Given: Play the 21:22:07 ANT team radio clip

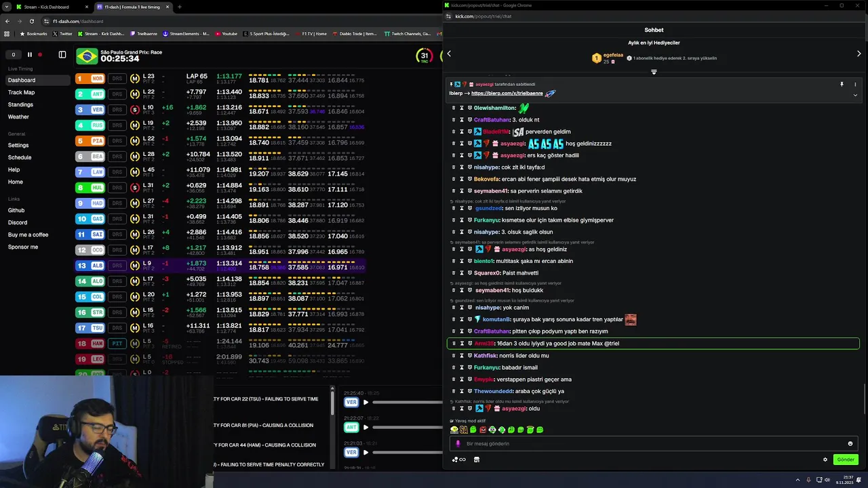Looking at the screenshot, I should pos(366,427).
